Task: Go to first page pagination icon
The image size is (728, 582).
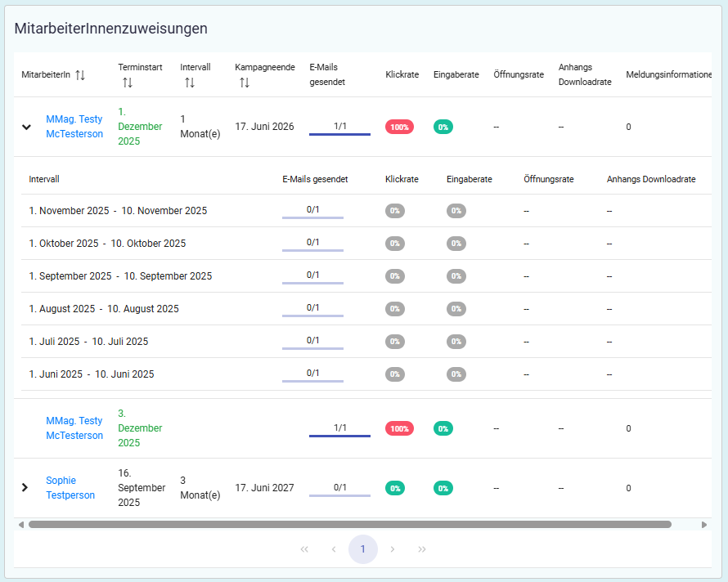Action: pos(304,549)
